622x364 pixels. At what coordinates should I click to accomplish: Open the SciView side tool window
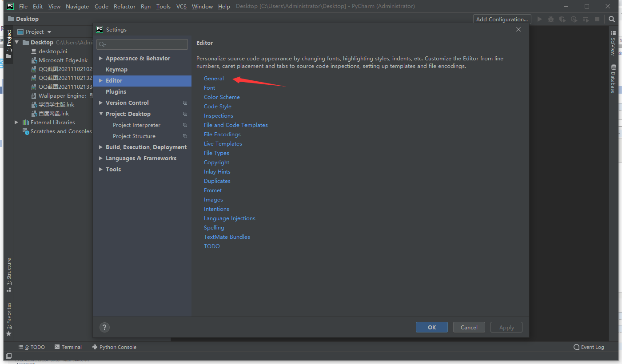[614, 43]
